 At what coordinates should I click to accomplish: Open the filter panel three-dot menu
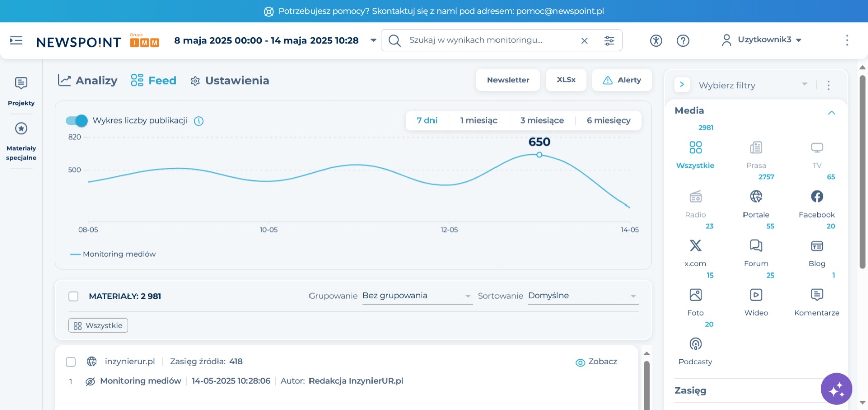(x=828, y=85)
